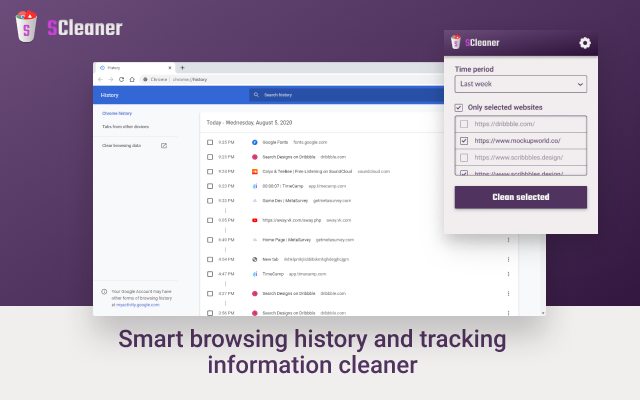Viewport: 640px width, 400px height.
Task: Open the myactivity.google.com link
Action: point(138,305)
